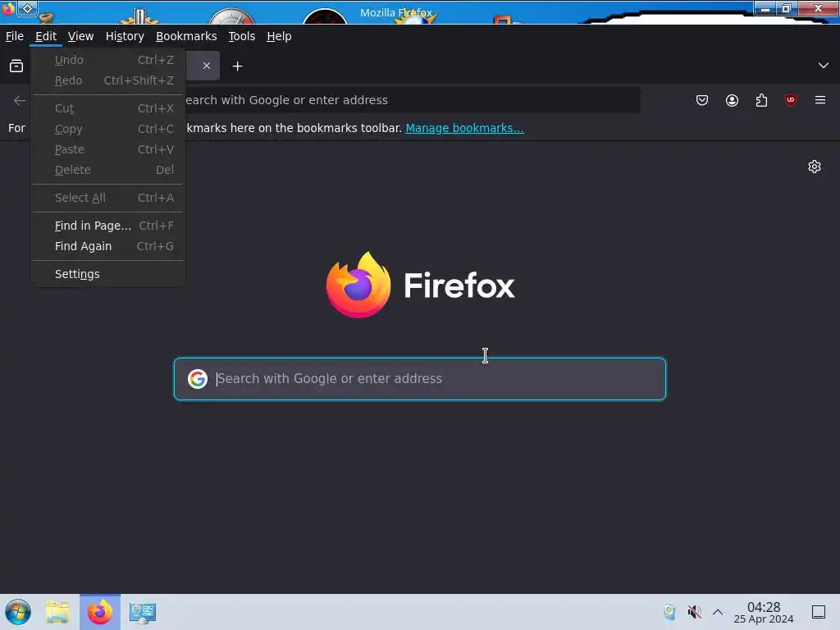The width and height of the screenshot is (840, 630).
Task: Choose Settings from the Edit menu
Action: point(107,274)
